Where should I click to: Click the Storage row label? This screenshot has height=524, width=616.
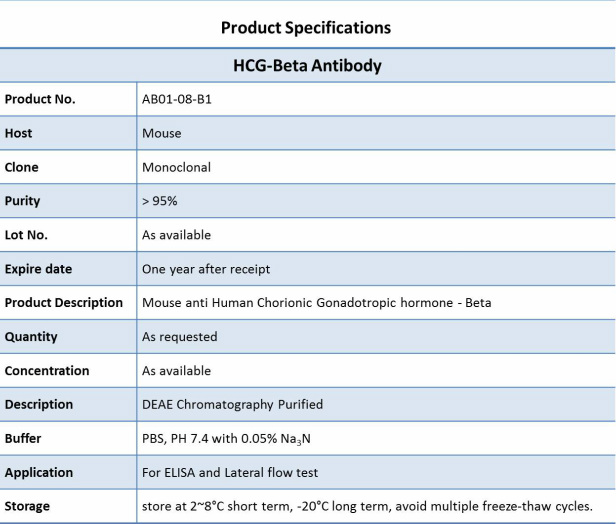point(27,506)
